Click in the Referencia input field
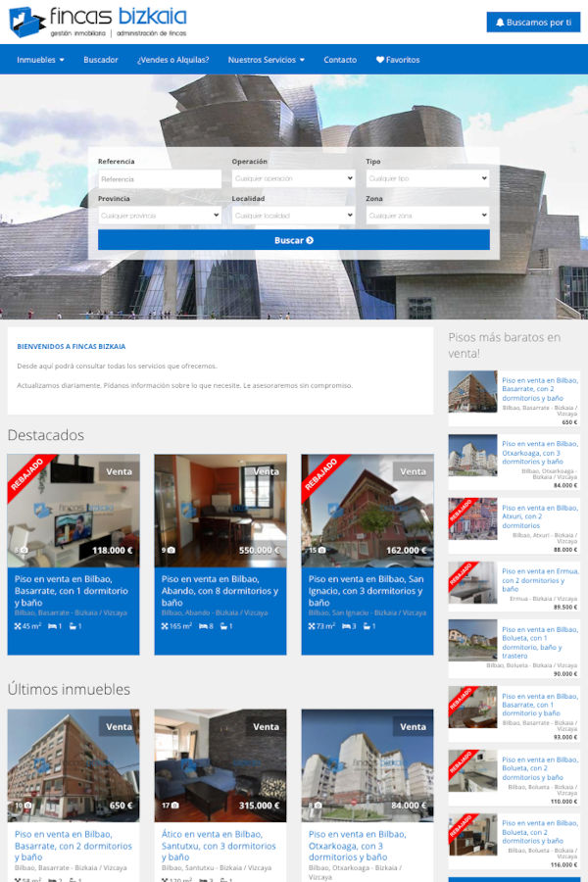 160,179
